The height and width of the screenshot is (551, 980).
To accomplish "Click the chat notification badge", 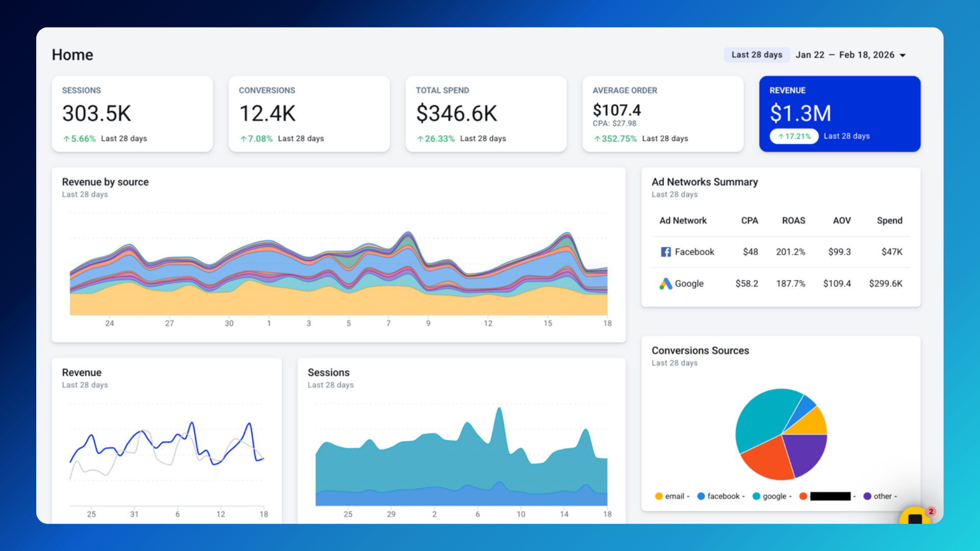I will coord(931,511).
